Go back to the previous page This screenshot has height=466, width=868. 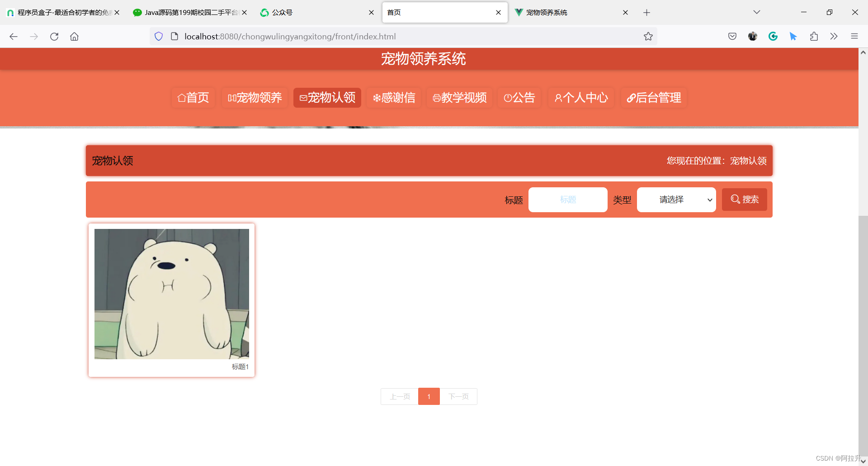click(14, 37)
